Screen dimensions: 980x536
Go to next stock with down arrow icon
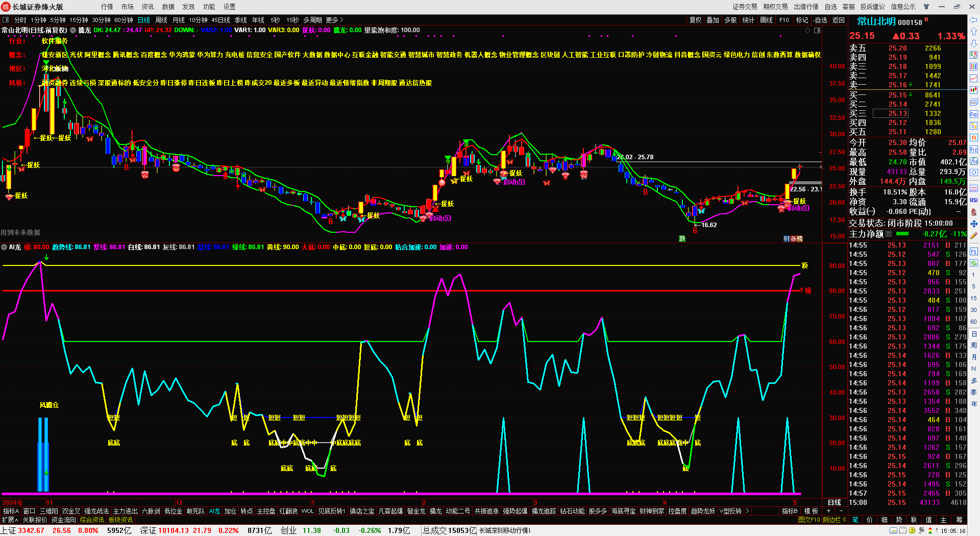tap(974, 43)
